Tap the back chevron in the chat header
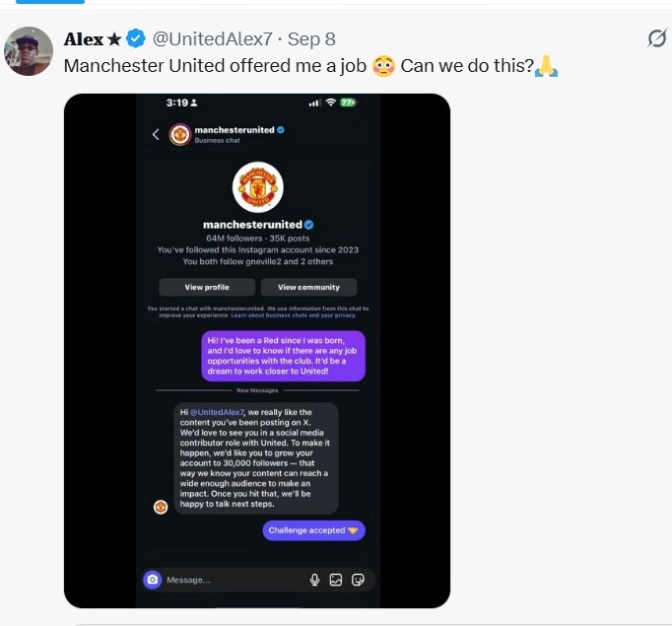Image resolution: width=672 pixels, height=626 pixels. (156, 135)
